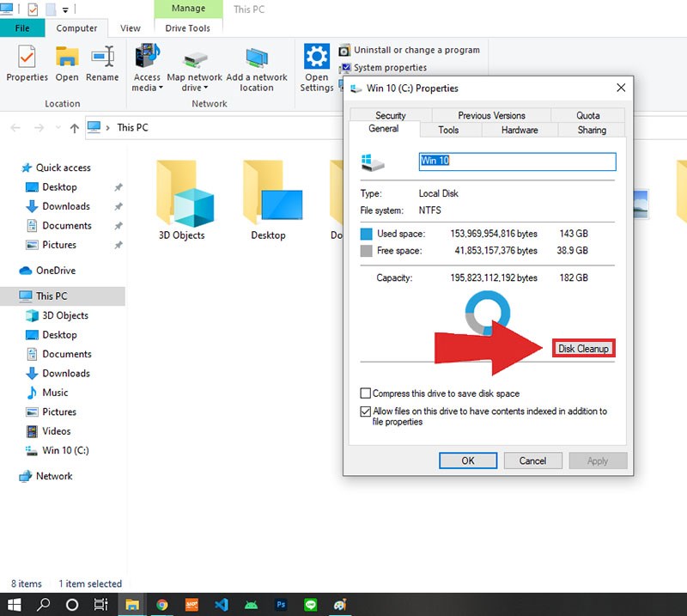Select the Previous Versions tab
The image size is (687, 616).
coord(491,115)
